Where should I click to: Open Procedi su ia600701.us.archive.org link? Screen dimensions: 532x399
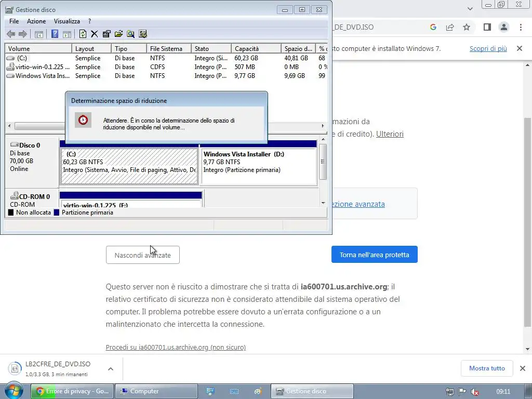(176, 347)
